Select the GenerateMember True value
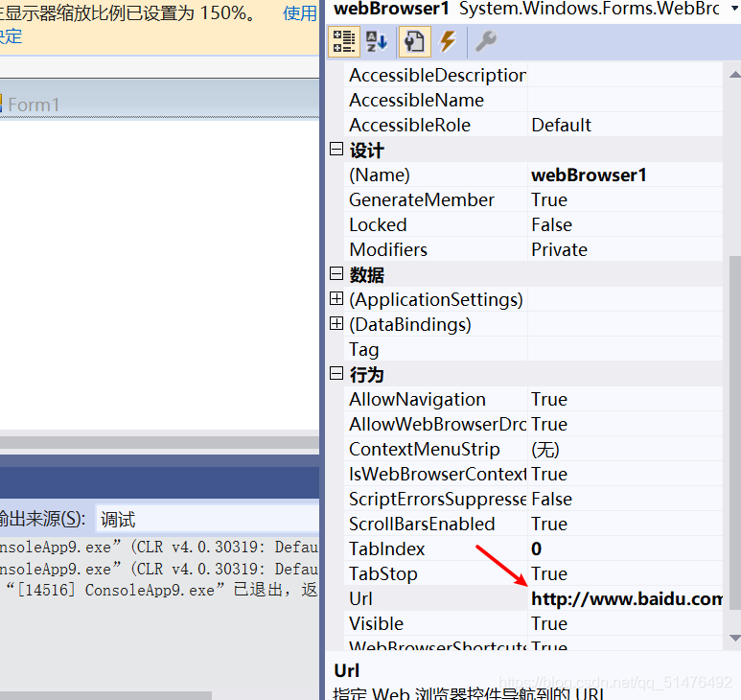 [625, 200]
